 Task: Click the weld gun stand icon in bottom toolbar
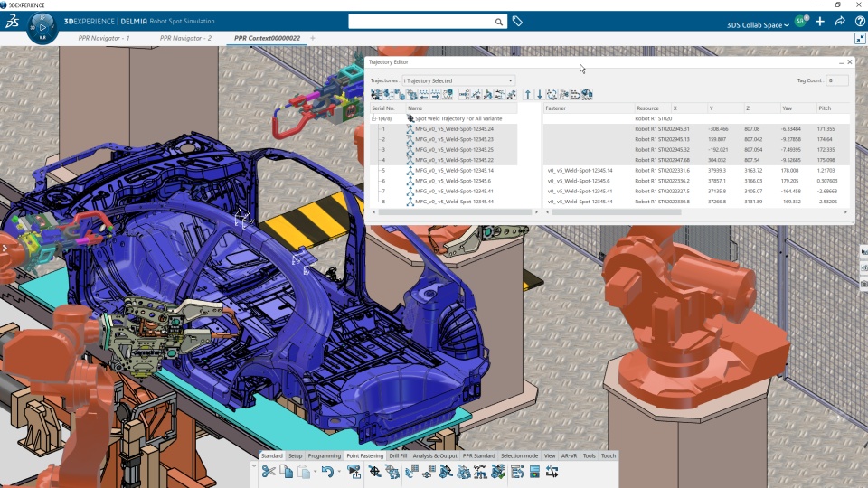pos(480,472)
